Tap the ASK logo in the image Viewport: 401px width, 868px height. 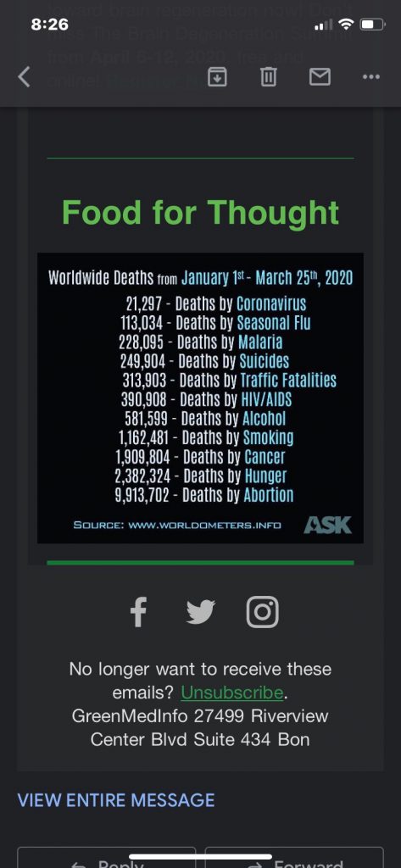pyautogui.click(x=327, y=524)
